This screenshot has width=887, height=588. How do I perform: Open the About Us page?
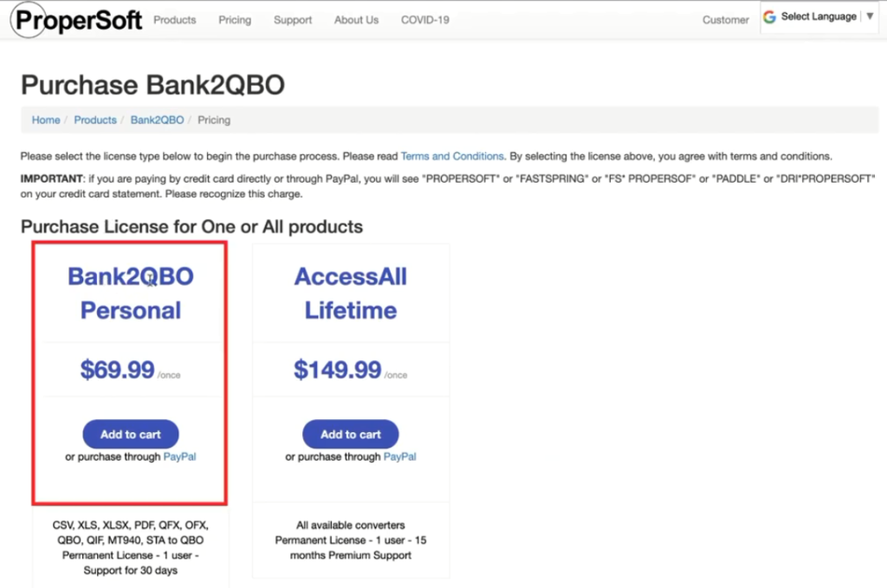click(355, 20)
